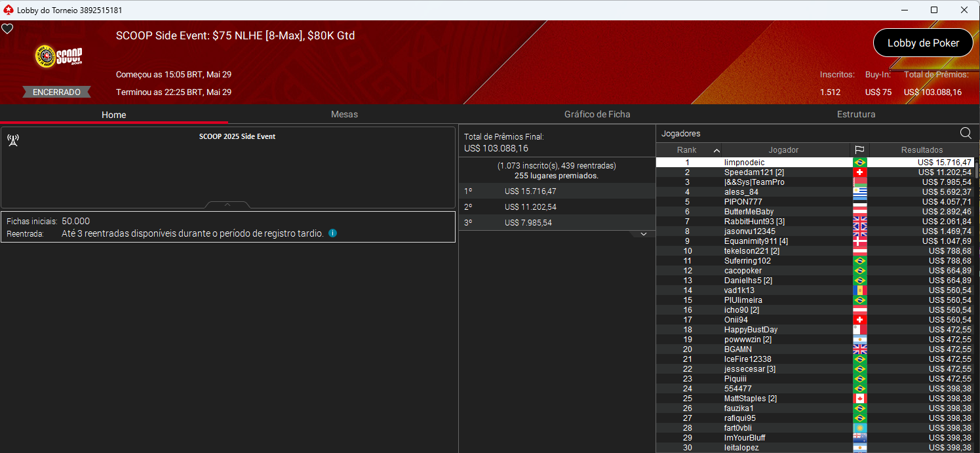
Task: Switch to the Home tab
Action: point(114,114)
